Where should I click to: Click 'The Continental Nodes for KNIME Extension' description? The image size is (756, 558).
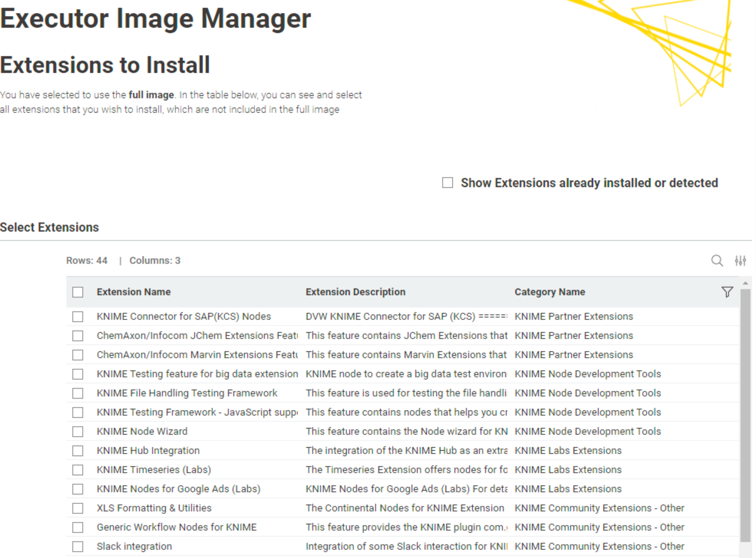coord(405,508)
